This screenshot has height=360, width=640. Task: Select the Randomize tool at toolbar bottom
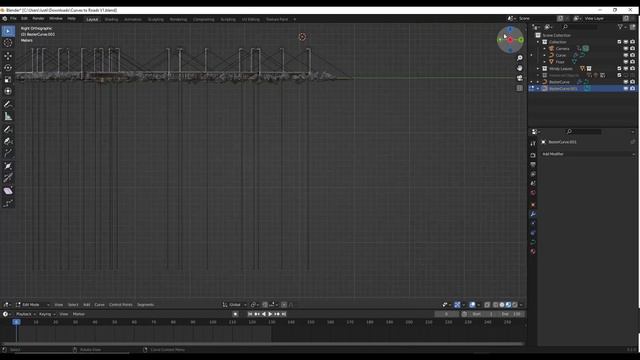coord(8,203)
